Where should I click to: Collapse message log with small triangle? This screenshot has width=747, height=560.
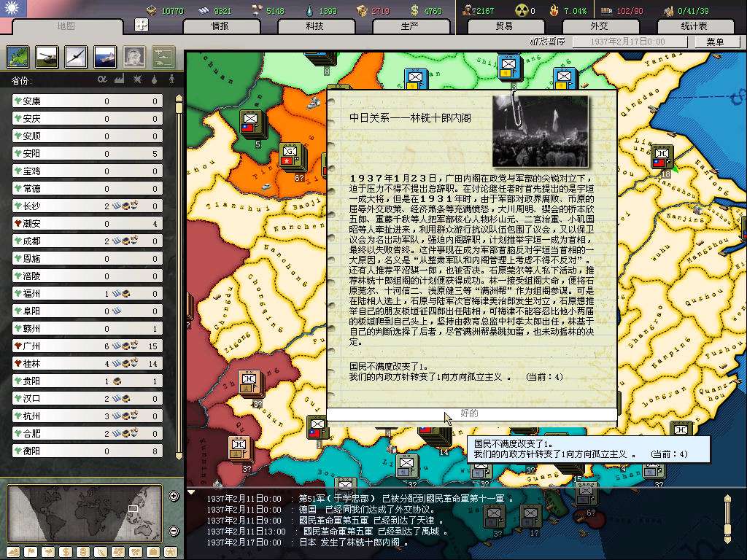191,492
